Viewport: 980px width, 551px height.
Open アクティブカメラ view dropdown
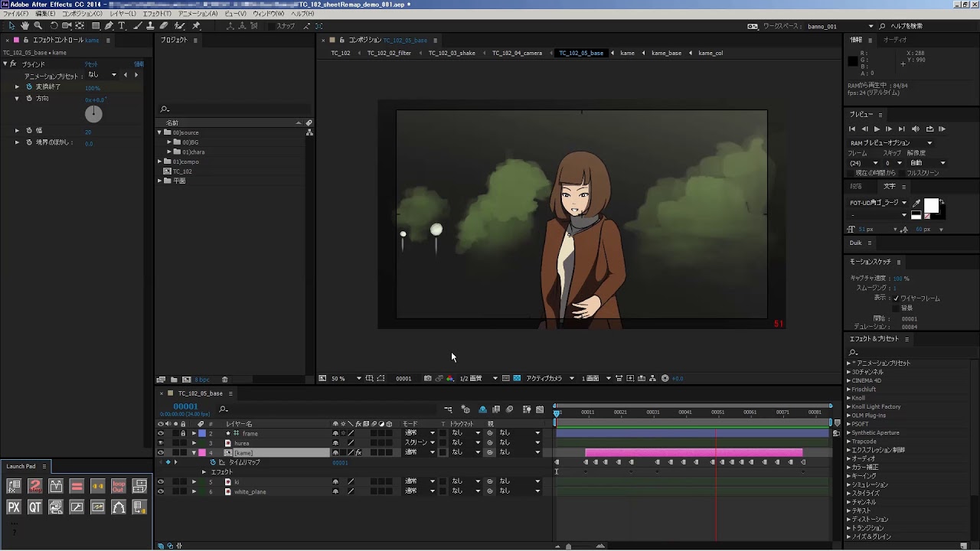550,378
